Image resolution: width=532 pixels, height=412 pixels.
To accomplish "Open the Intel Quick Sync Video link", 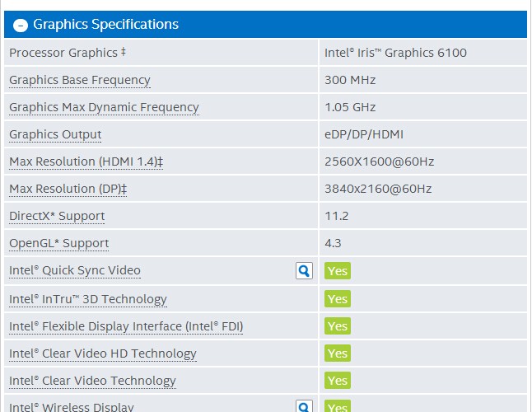I will coord(75,270).
